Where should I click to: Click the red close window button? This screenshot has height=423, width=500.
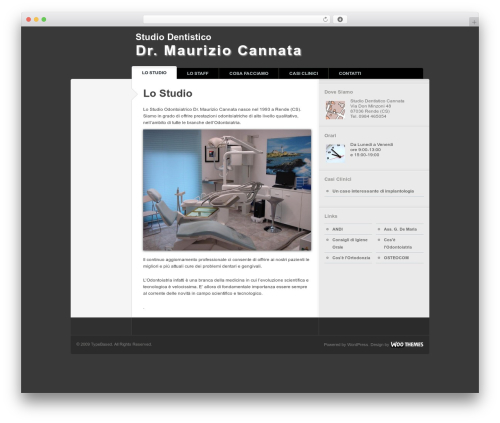[29, 20]
